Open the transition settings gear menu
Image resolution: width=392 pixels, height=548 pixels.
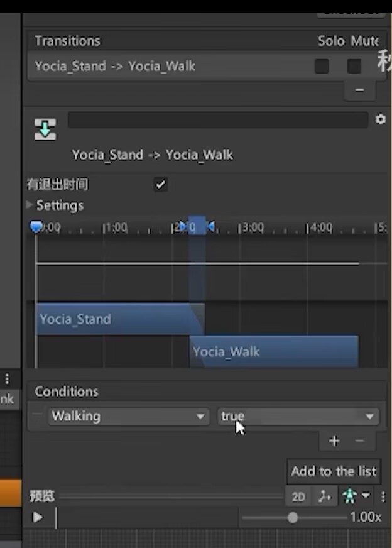[380, 119]
